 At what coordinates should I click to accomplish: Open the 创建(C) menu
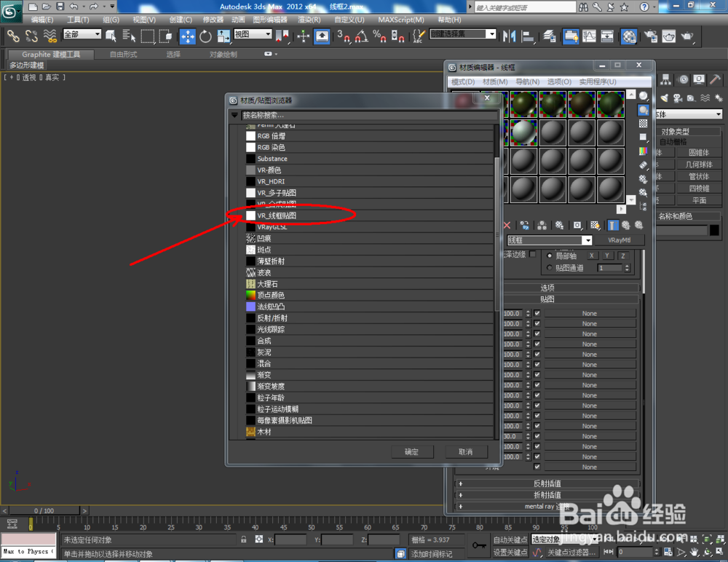point(181,20)
